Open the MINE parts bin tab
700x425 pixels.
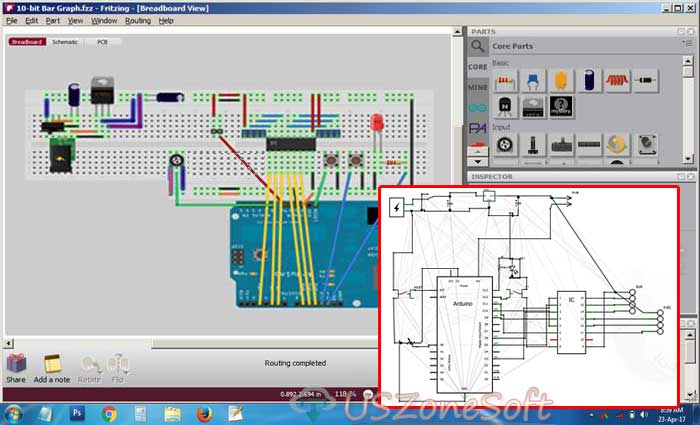tap(477, 88)
